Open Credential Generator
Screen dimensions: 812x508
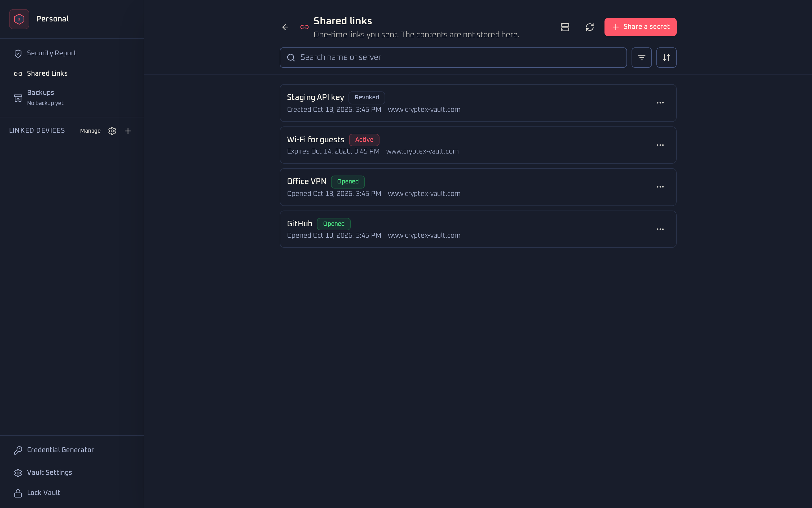pyautogui.click(x=72, y=450)
